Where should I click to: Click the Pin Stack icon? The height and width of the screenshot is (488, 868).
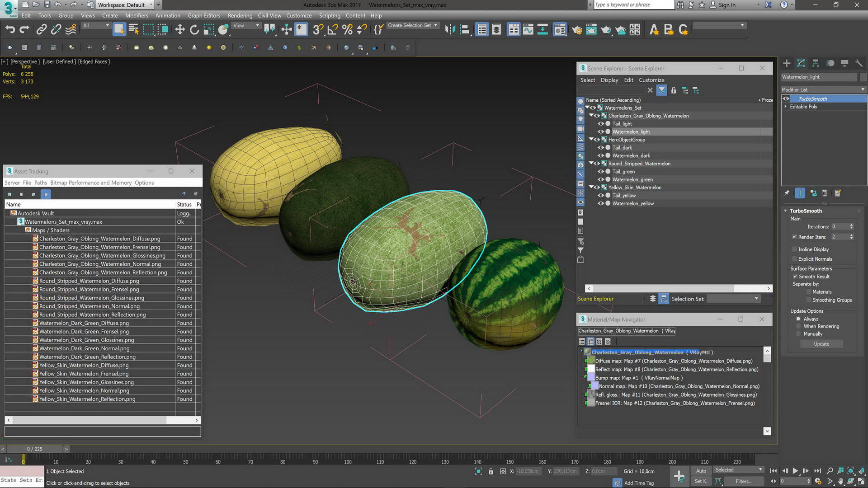coord(787,193)
